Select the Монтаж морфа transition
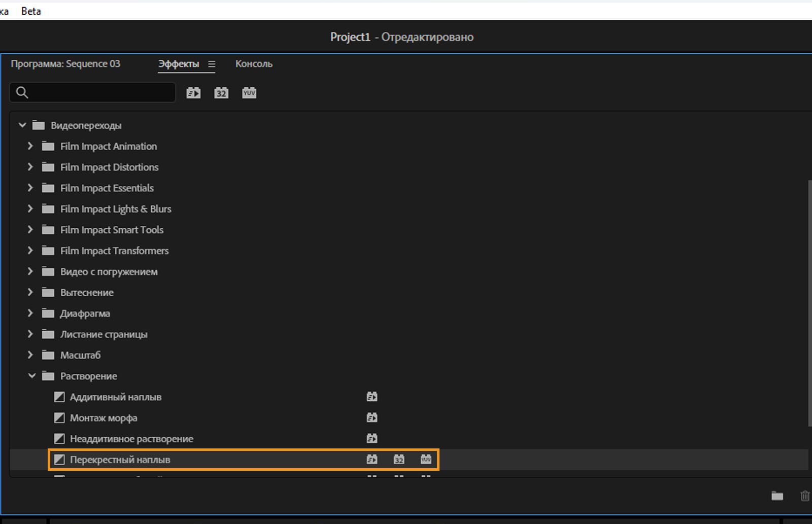Viewport: 812px width, 524px height. coord(104,418)
